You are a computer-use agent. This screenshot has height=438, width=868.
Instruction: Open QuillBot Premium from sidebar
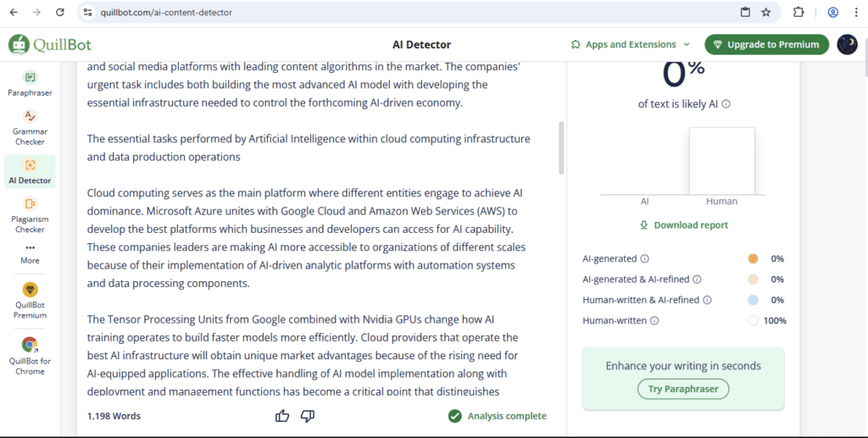click(x=30, y=301)
